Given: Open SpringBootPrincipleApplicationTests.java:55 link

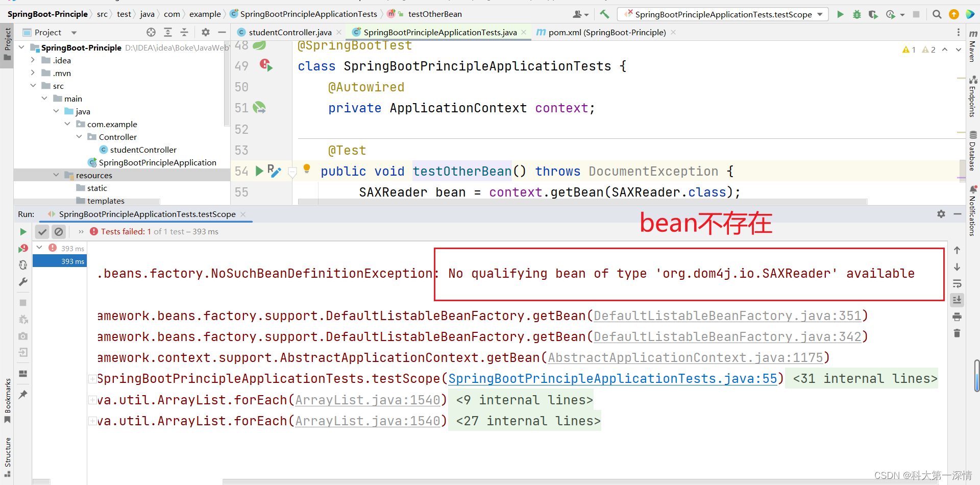Looking at the screenshot, I should pos(612,379).
